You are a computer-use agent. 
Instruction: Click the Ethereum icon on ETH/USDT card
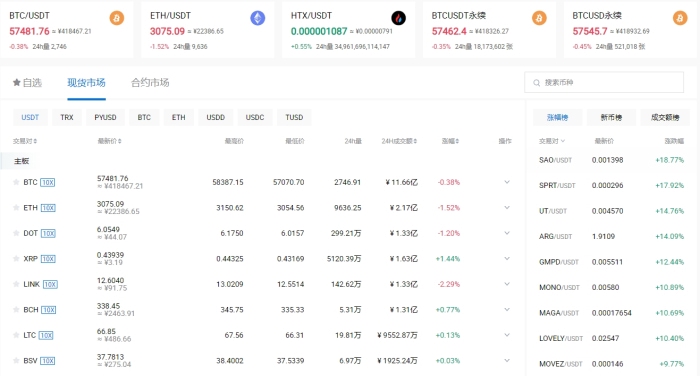(x=258, y=18)
